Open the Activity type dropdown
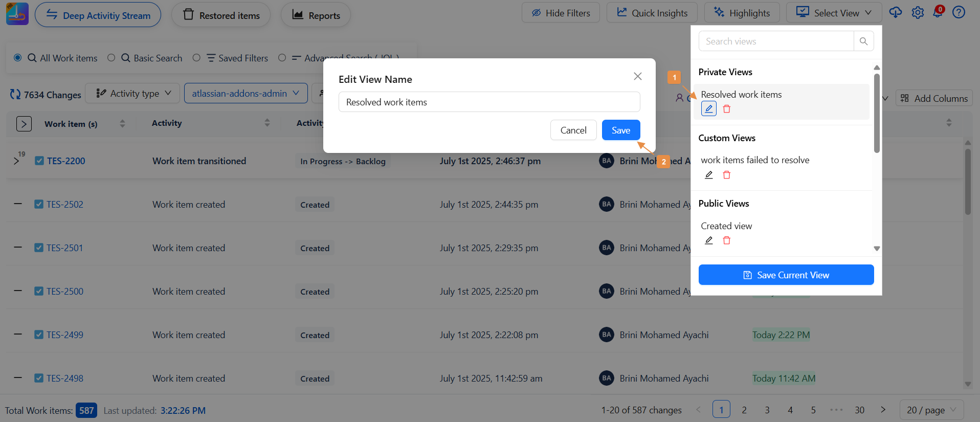 133,94
